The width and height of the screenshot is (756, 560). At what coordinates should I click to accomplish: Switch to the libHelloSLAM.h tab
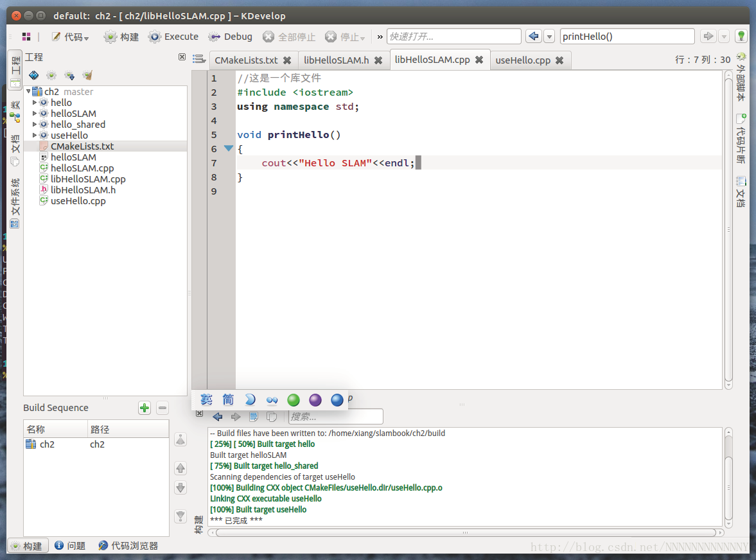click(337, 60)
